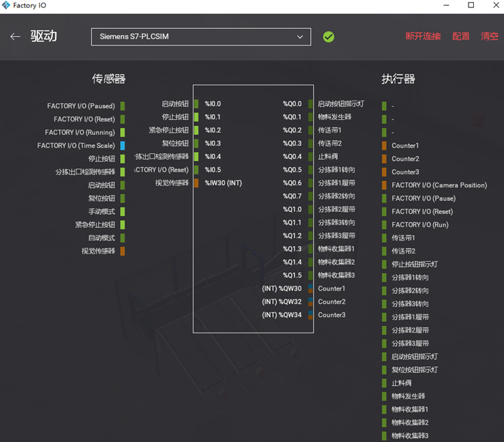Select FACTORY I/O (Time Scale) sensor tag
This screenshot has height=442, width=504.
76,146
